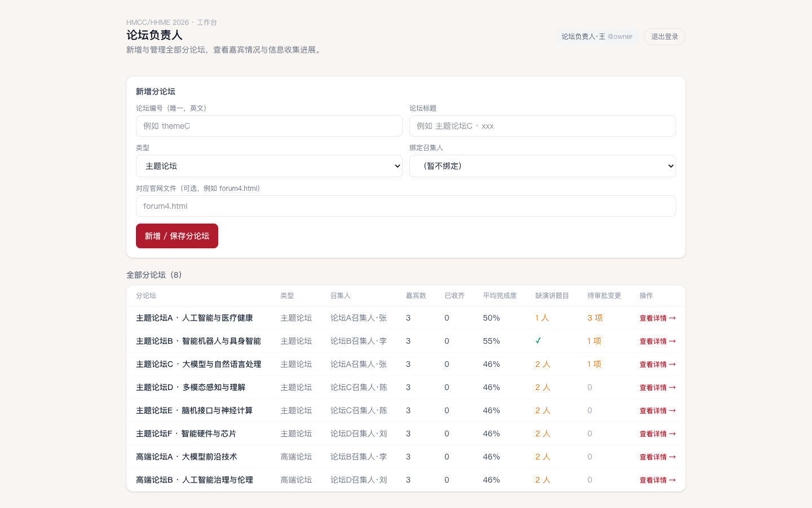Screen dimensions: 812x508
Task: Select row title 主题论坛F · 智能硬件与芯片
Action: pos(186,434)
